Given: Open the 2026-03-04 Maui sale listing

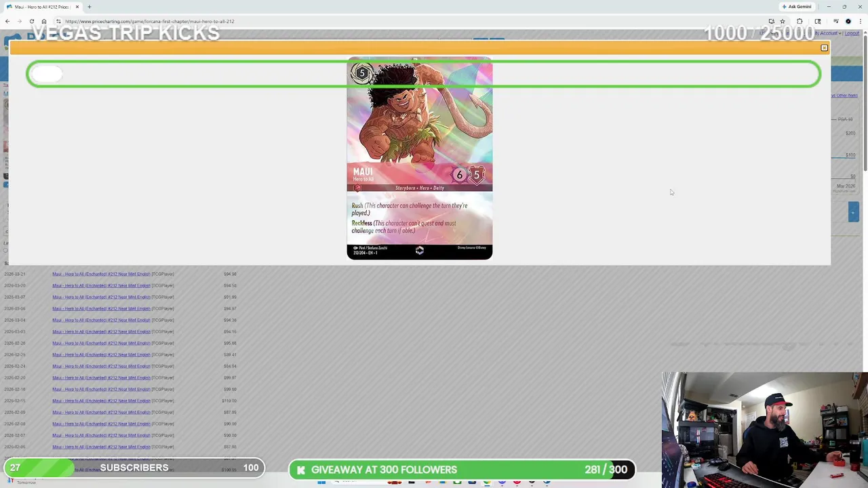Looking at the screenshot, I should 101,320.
